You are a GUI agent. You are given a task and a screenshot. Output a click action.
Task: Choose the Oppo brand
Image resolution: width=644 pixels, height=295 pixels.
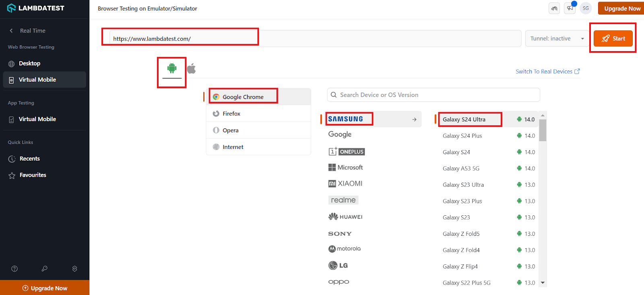pyautogui.click(x=339, y=282)
